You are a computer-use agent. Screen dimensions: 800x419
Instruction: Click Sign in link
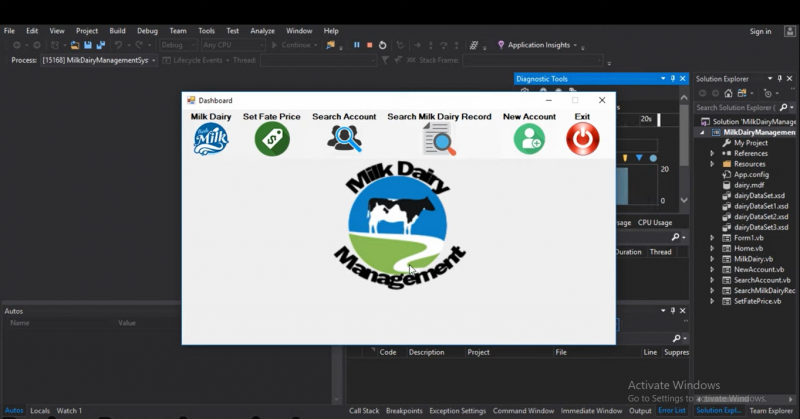760,31
